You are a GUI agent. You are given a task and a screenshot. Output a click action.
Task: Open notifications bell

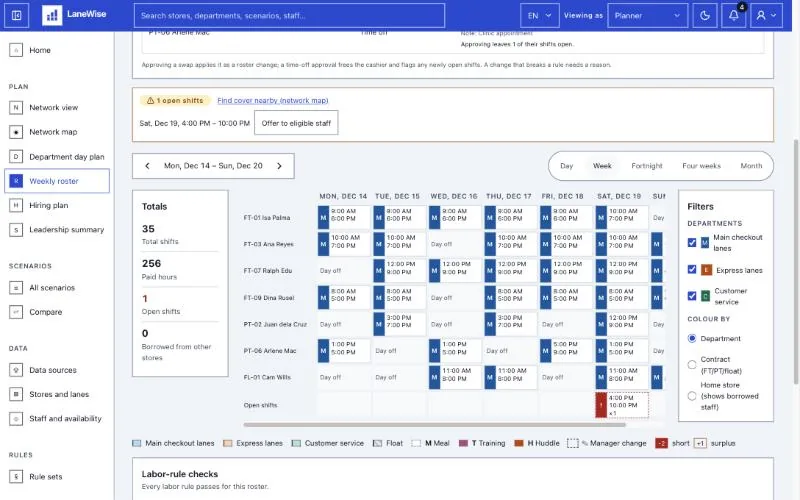pos(734,15)
